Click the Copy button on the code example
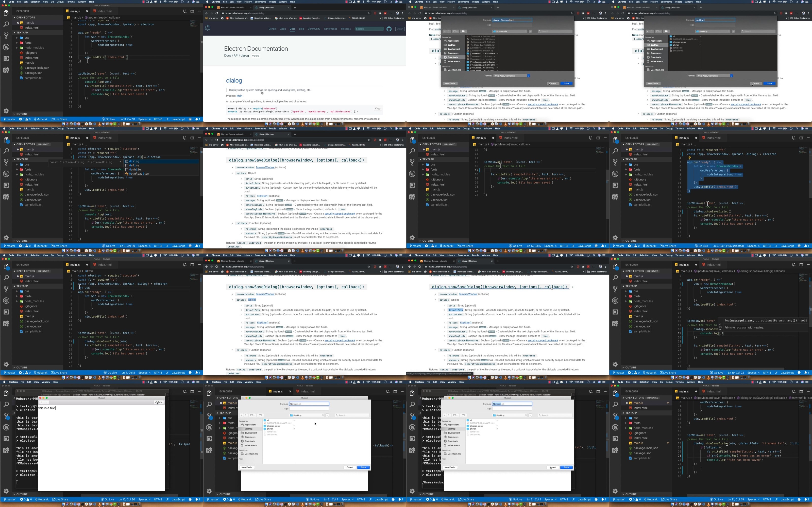 378,109
